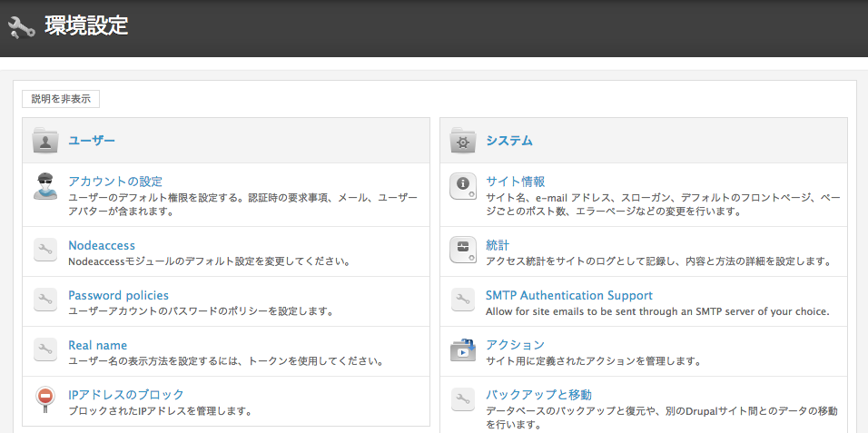Click the アカウントの設定 avatar icon
The width and height of the screenshot is (868, 433).
coord(45,186)
